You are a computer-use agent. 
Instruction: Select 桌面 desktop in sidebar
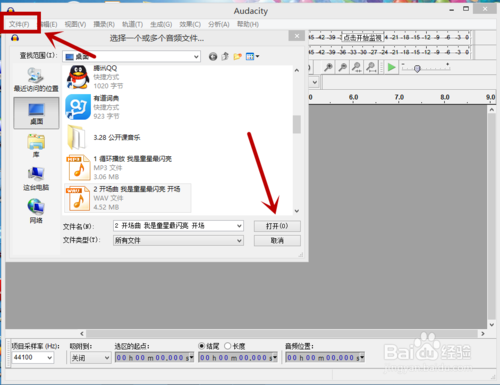point(36,113)
